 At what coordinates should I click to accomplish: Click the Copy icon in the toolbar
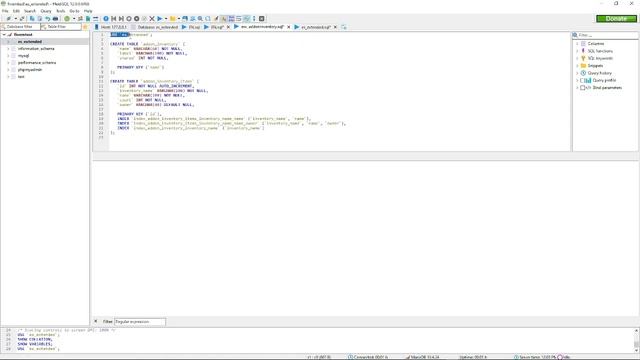(x=32, y=19)
